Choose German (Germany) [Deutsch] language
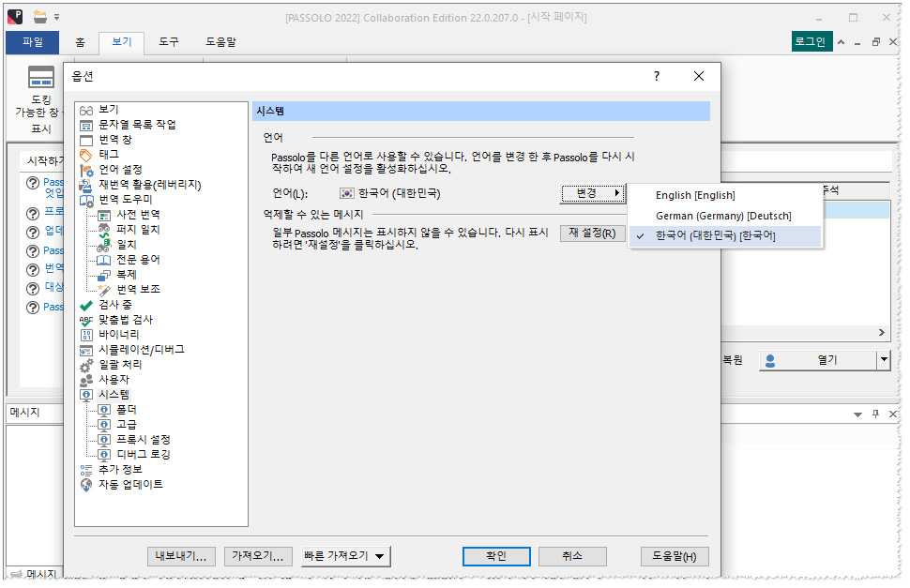The width and height of the screenshot is (910, 588). 723,217
